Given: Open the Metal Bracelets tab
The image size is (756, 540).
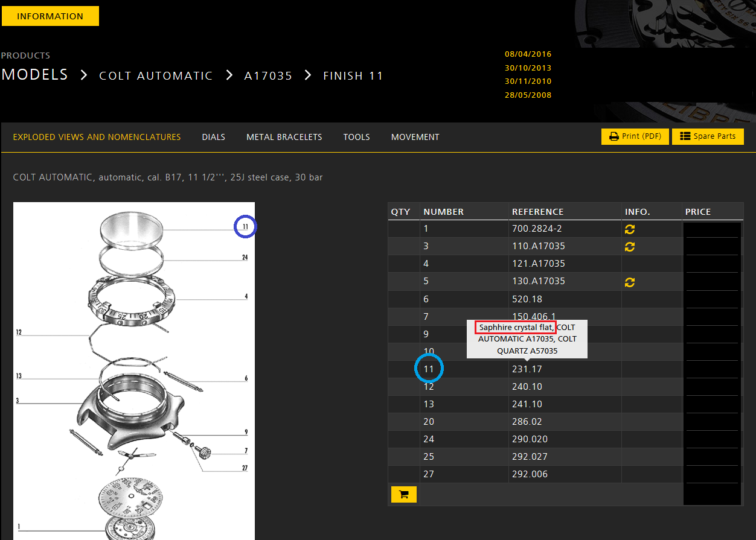Looking at the screenshot, I should tap(284, 137).
